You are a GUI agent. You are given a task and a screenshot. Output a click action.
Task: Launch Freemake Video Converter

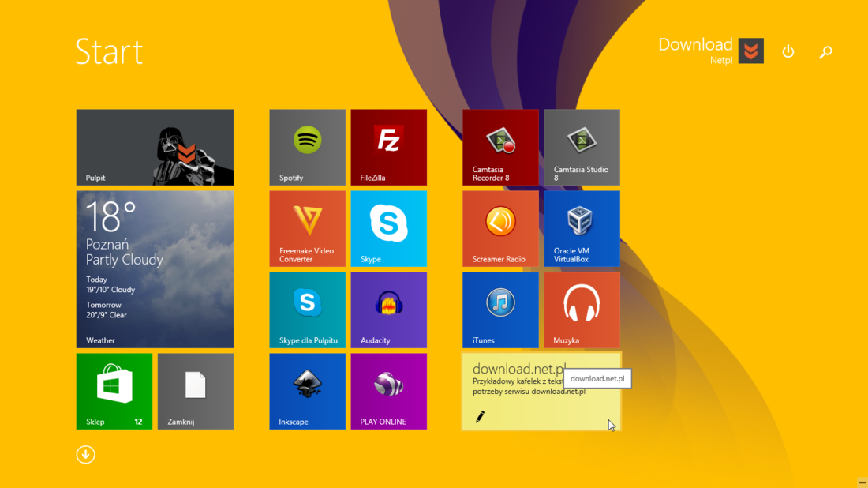(x=307, y=229)
